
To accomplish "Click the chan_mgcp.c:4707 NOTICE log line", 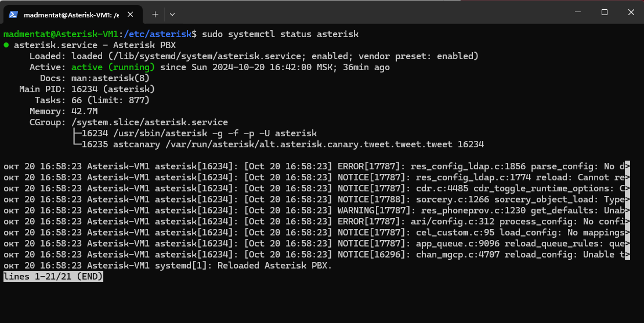I will (316, 256).
